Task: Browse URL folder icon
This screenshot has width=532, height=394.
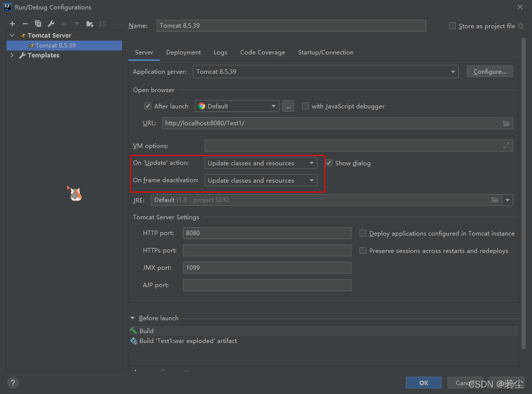Action: point(506,123)
